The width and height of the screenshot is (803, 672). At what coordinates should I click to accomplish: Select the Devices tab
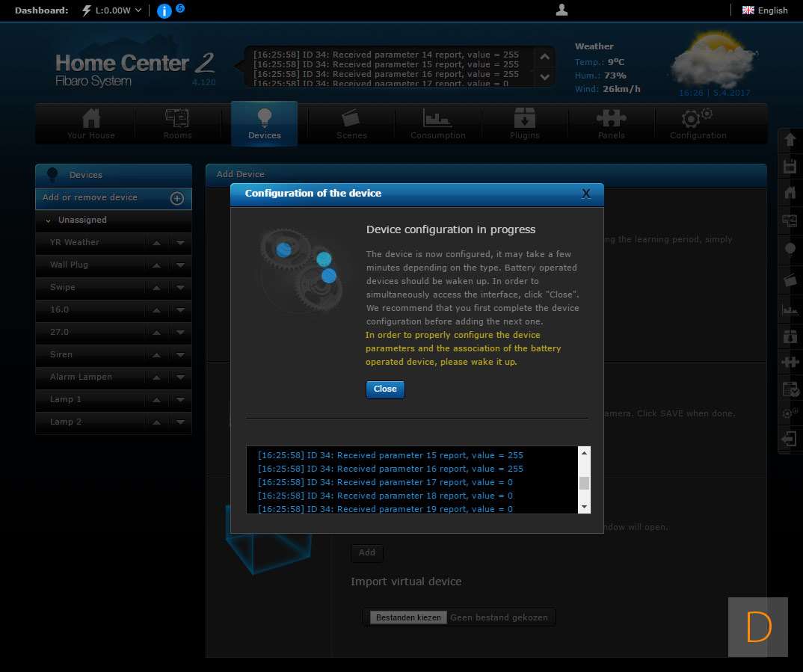tap(264, 123)
